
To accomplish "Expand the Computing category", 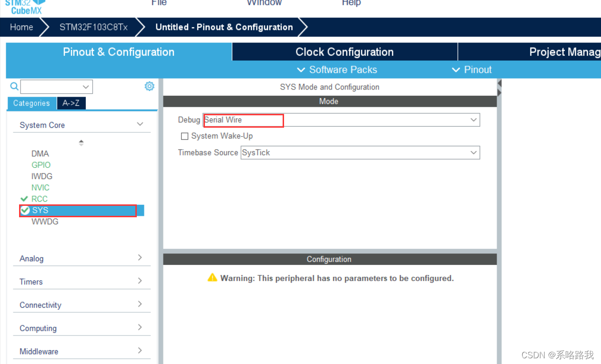I will pyautogui.click(x=81, y=328).
